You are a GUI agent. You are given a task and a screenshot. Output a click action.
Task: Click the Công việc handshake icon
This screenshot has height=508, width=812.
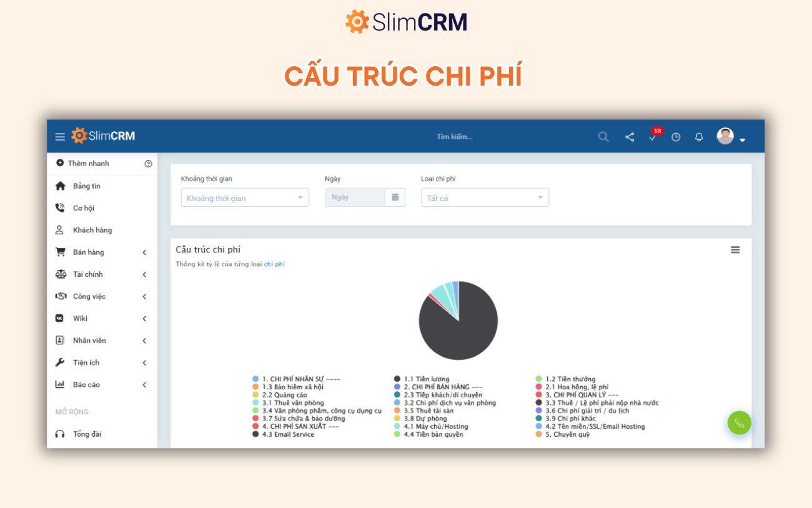(60, 296)
